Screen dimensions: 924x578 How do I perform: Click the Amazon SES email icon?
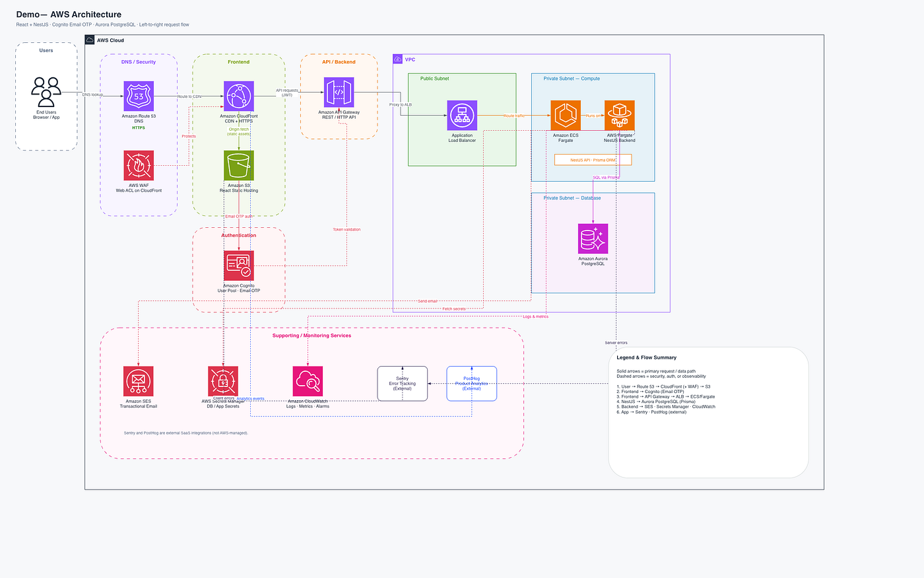click(x=139, y=381)
